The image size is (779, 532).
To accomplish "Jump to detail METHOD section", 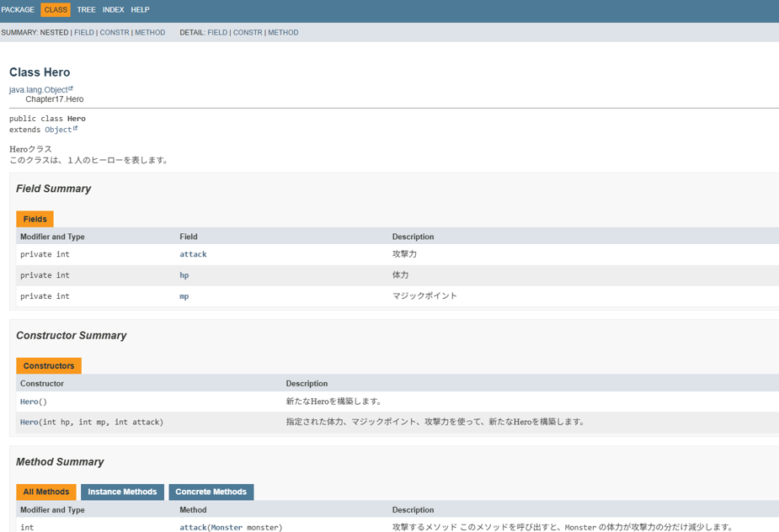I will pos(283,32).
